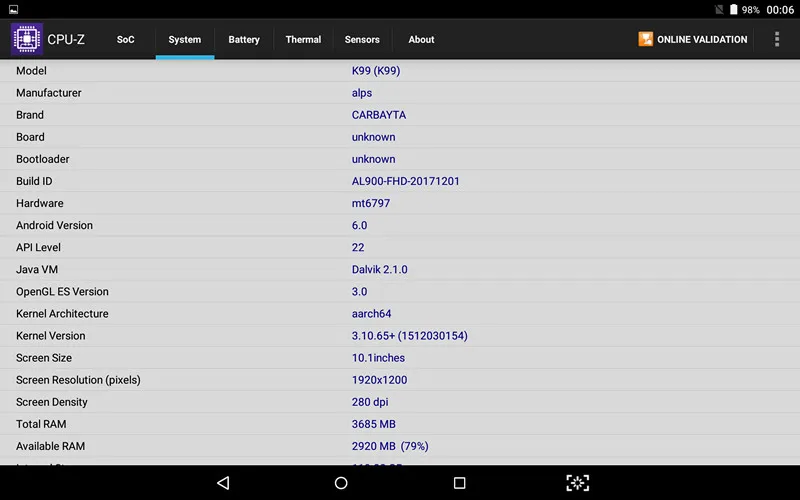Image resolution: width=800 pixels, height=500 pixels.
Task: Tap the CPU-Z title text
Action: (x=66, y=39)
